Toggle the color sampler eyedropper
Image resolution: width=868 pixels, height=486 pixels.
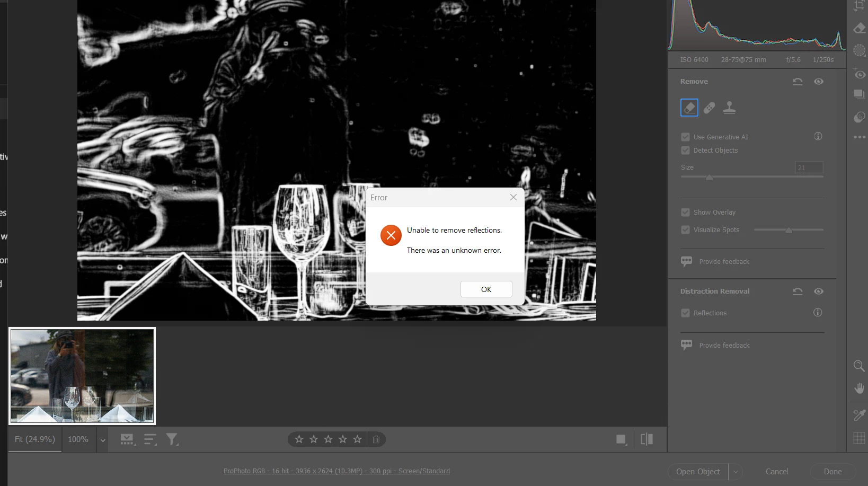[x=859, y=415]
